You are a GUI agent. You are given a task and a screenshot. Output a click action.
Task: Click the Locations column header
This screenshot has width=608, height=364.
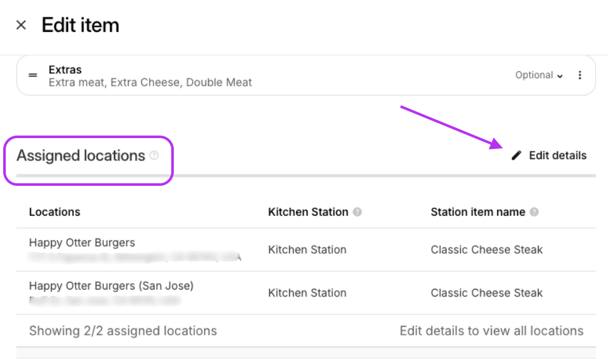55,213
